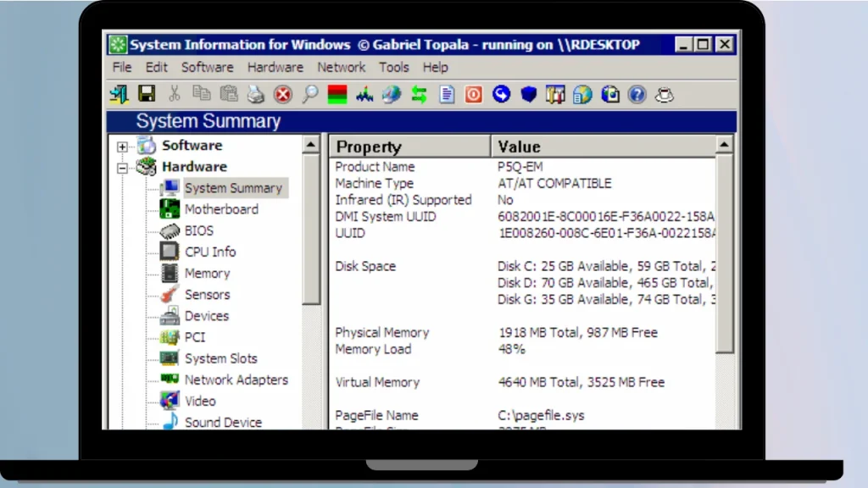Click the tree pane scrollbar thumb
Image resolution: width=868 pixels, height=488 pixels.
pos(311,229)
